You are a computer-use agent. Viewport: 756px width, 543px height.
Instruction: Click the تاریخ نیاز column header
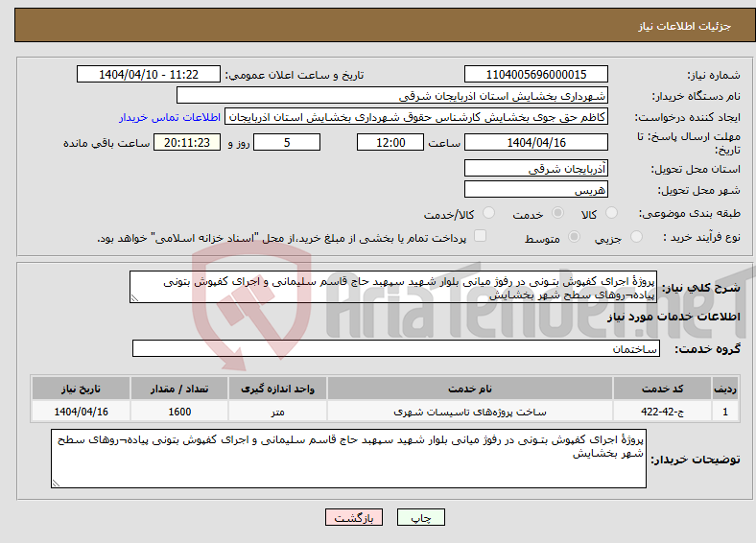(x=81, y=389)
